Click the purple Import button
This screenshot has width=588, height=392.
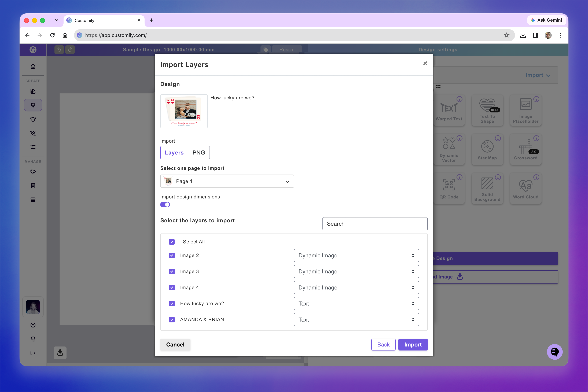(x=413, y=345)
